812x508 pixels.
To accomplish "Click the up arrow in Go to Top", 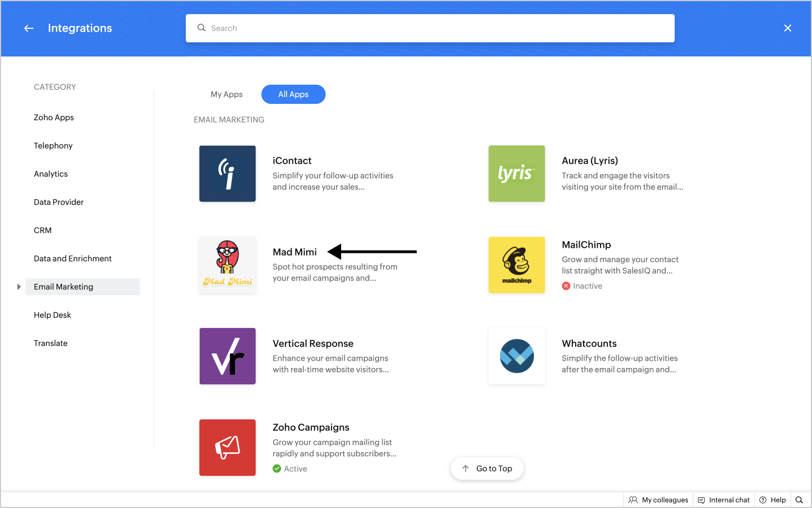I will tap(465, 468).
